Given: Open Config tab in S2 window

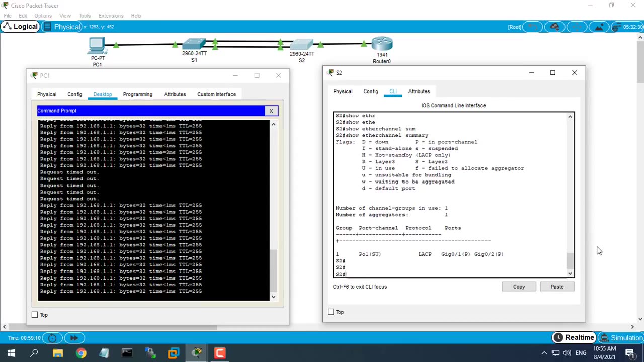Looking at the screenshot, I should click(x=371, y=92).
